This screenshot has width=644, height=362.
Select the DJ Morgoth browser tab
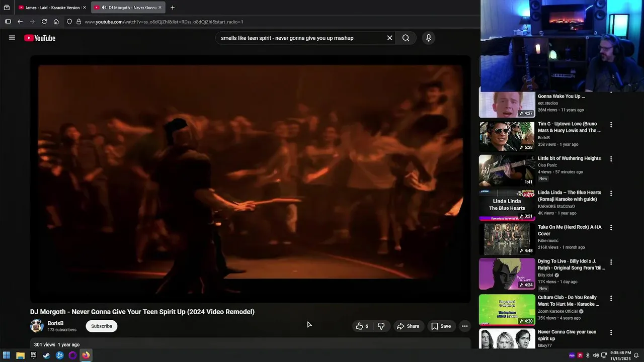pyautogui.click(x=128, y=8)
